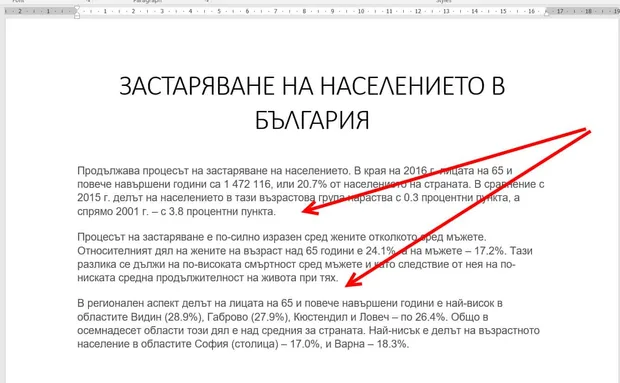
Task: Place cursor in title word БЪЛГАРИЯ
Action: [x=312, y=121]
